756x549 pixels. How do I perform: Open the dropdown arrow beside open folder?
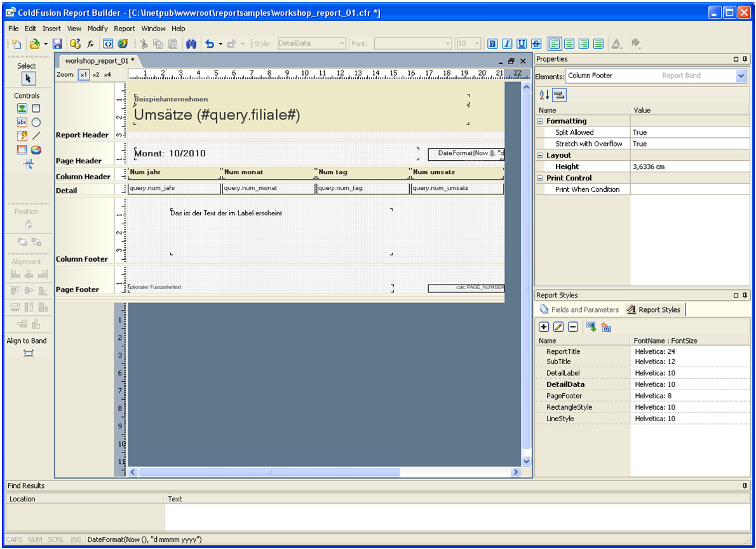pos(46,44)
